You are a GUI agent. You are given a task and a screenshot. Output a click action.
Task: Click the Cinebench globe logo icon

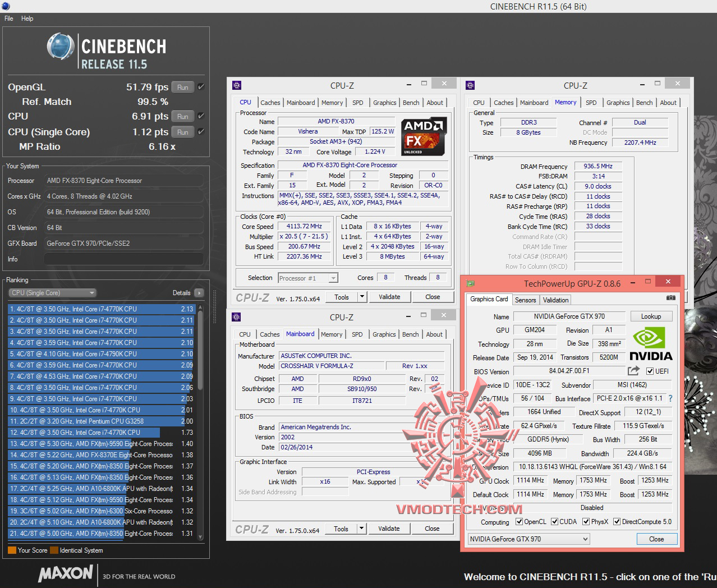click(x=61, y=47)
